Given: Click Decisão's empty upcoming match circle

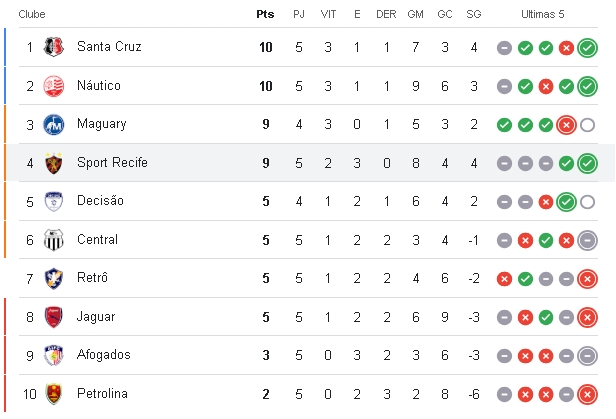Looking at the screenshot, I should point(587,202).
